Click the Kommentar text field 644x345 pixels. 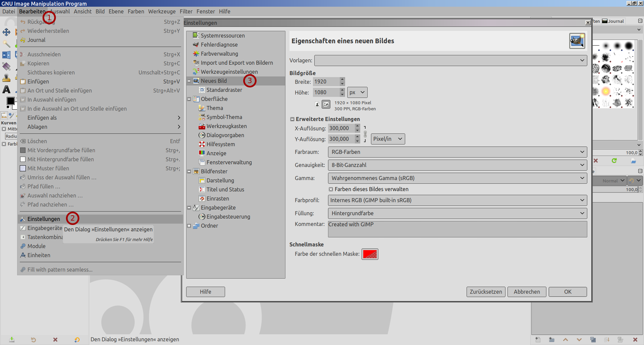click(458, 229)
